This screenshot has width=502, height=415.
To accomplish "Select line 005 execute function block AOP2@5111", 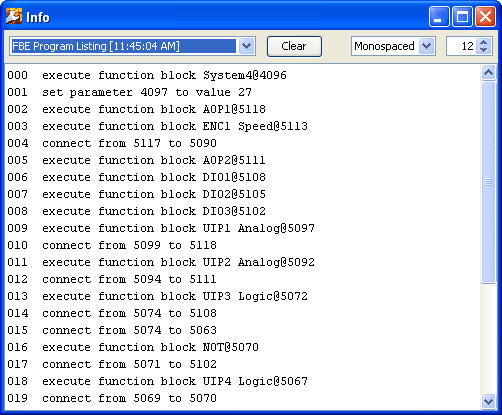I will click(x=136, y=160).
